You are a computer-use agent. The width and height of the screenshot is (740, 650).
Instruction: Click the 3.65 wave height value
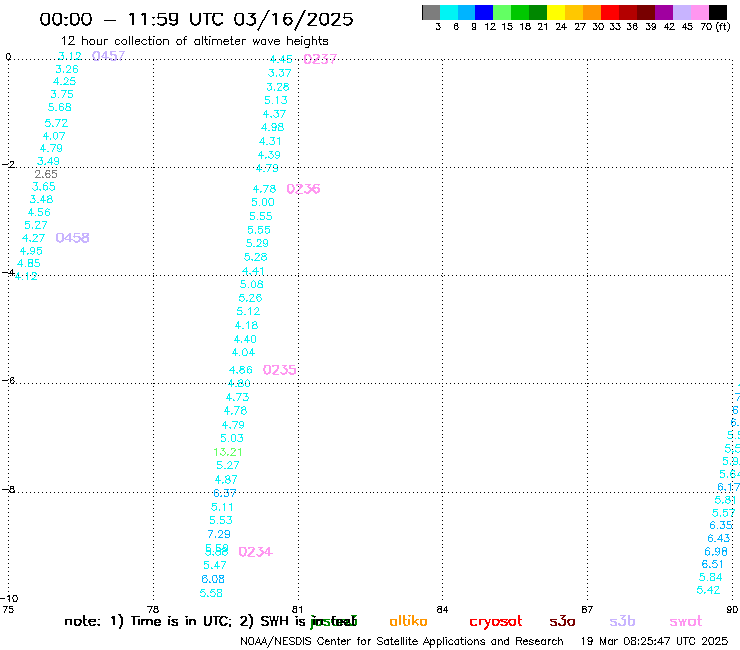click(44, 187)
